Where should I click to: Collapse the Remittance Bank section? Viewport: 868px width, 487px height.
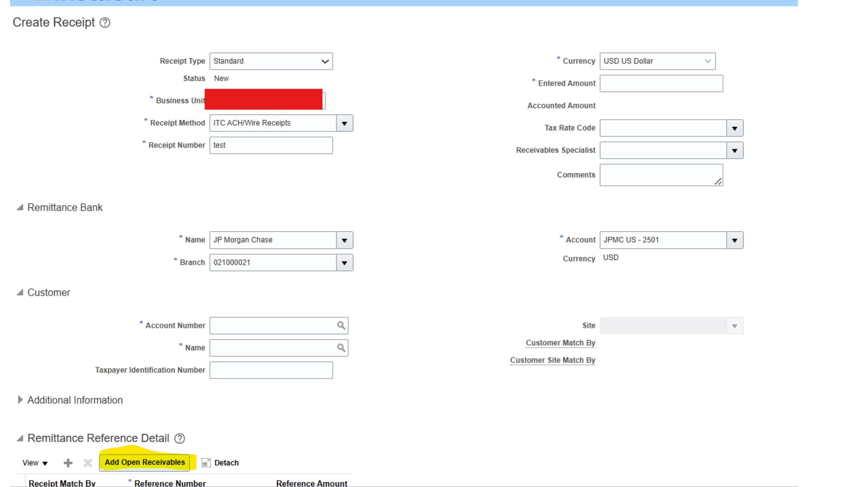pos(20,207)
